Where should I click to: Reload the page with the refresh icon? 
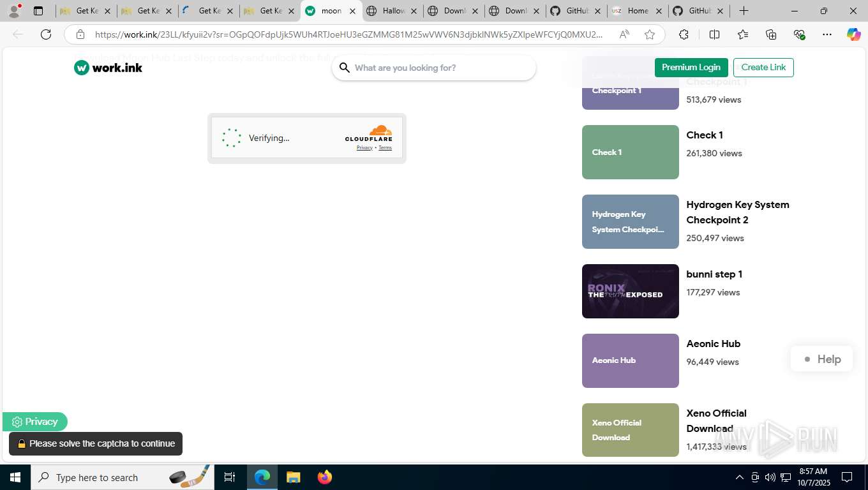[46, 34]
